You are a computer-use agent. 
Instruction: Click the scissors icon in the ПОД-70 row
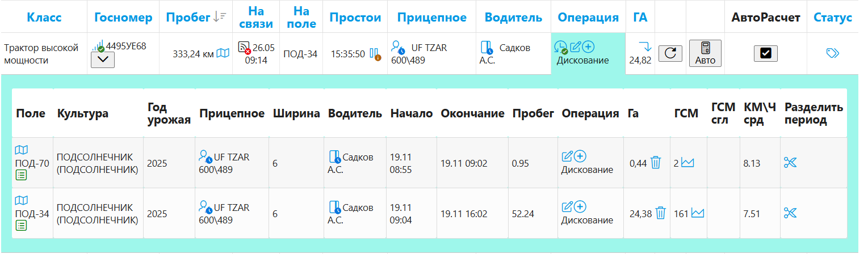point(790,163)
